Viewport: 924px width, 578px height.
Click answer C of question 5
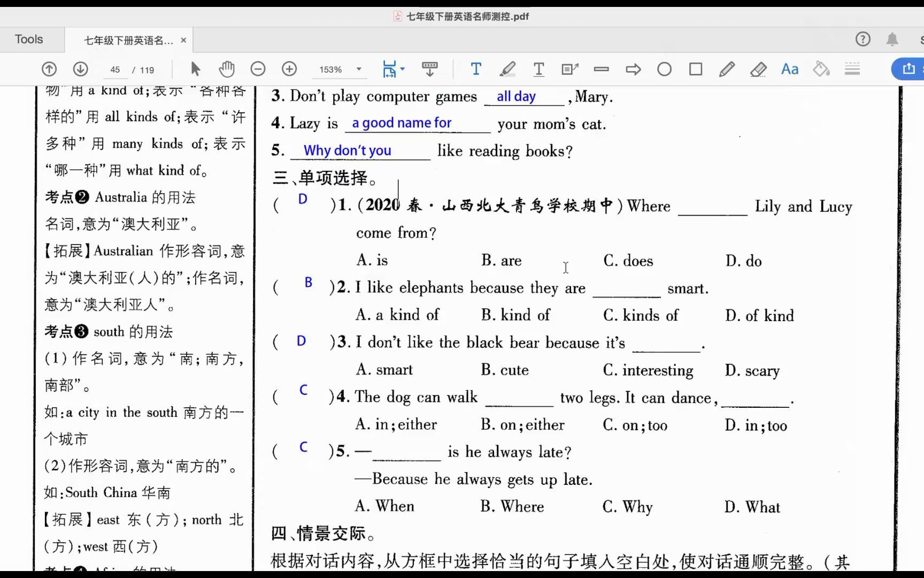pyautogui.click(x=303, y=447)
